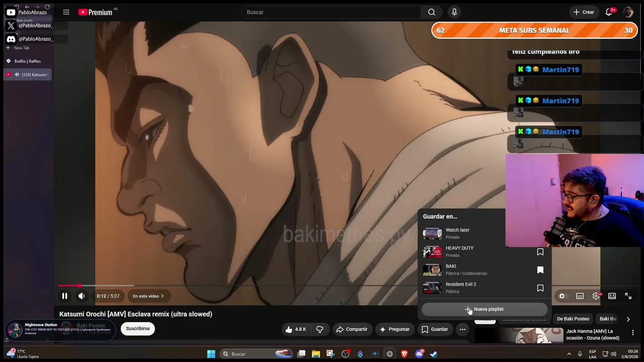Open the BotRix Raffles browser tab
This screenshot has height=362, width=644.
pyautogui.click(x=28, y=61)
